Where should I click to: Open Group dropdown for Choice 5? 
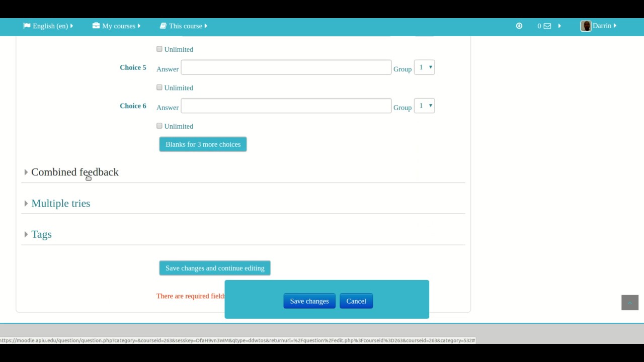point(424,67)
